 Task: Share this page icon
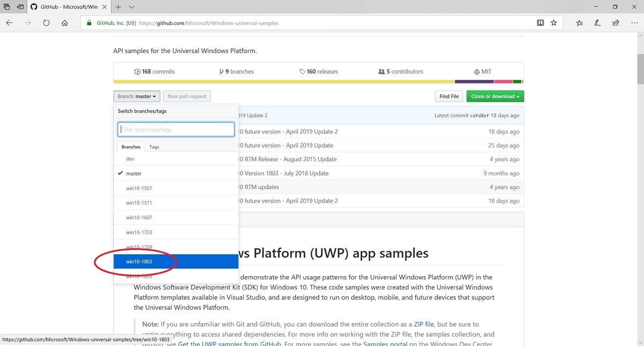point(616,23)
